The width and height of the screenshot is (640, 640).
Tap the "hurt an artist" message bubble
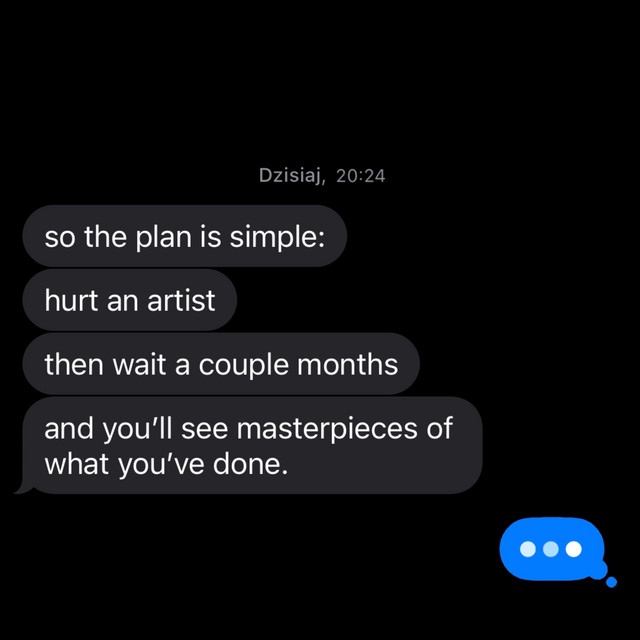tap(129, 300)
